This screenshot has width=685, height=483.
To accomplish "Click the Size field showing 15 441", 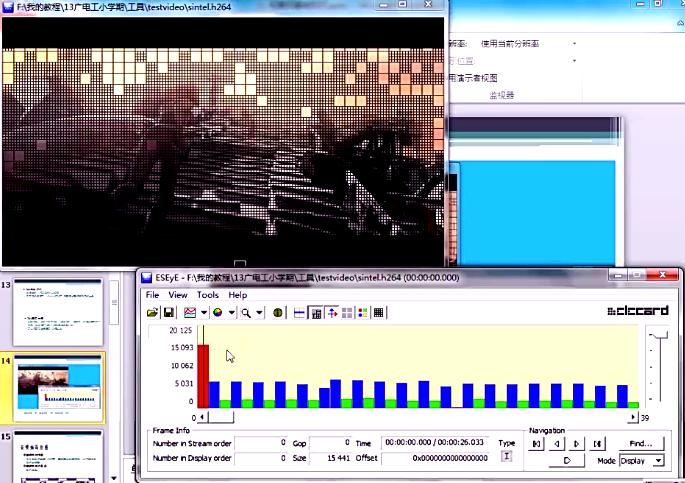I will (330, 458).
